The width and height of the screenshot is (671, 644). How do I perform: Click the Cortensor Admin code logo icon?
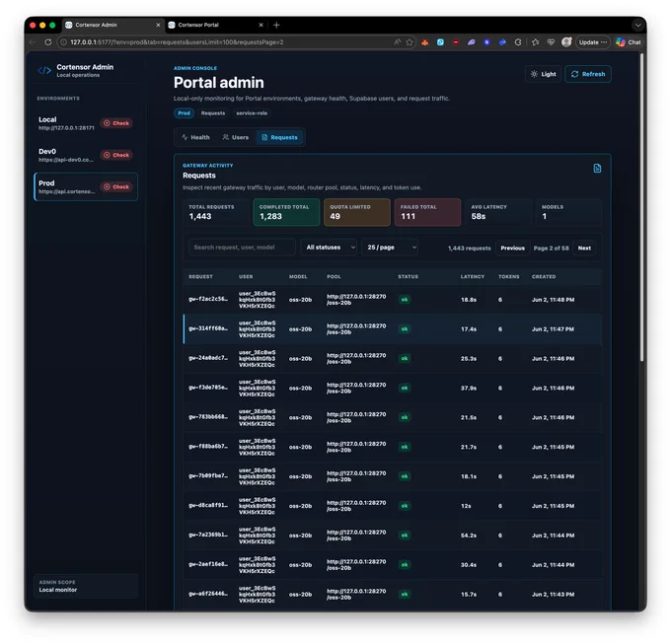click(44, 71)
